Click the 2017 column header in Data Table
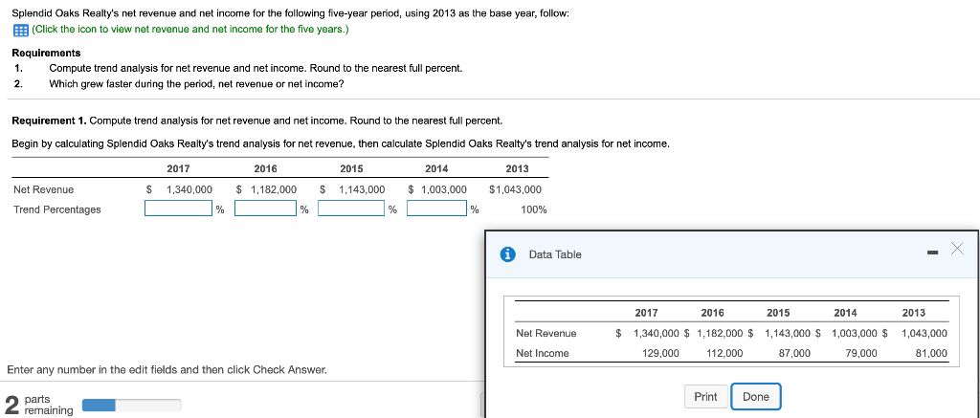Screen dimensions: 980x418 click(646, 313)
